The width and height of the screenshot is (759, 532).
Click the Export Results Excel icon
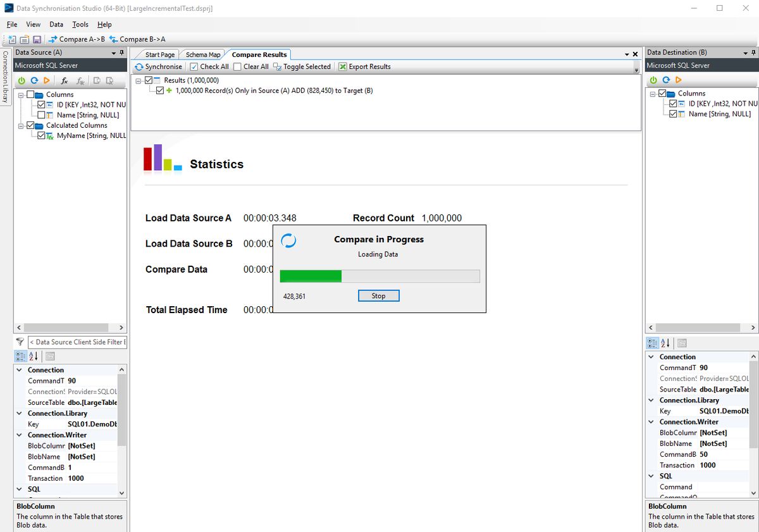(x=342, y=66)
